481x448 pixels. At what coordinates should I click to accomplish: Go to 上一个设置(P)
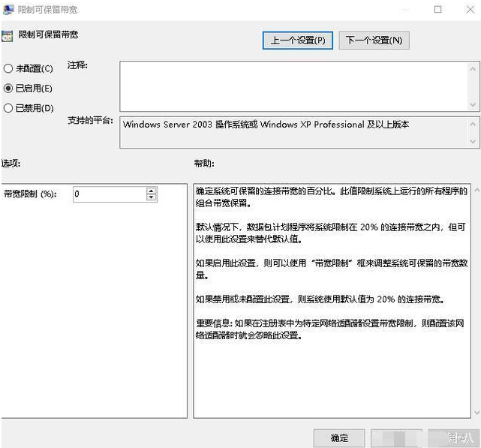298,41
